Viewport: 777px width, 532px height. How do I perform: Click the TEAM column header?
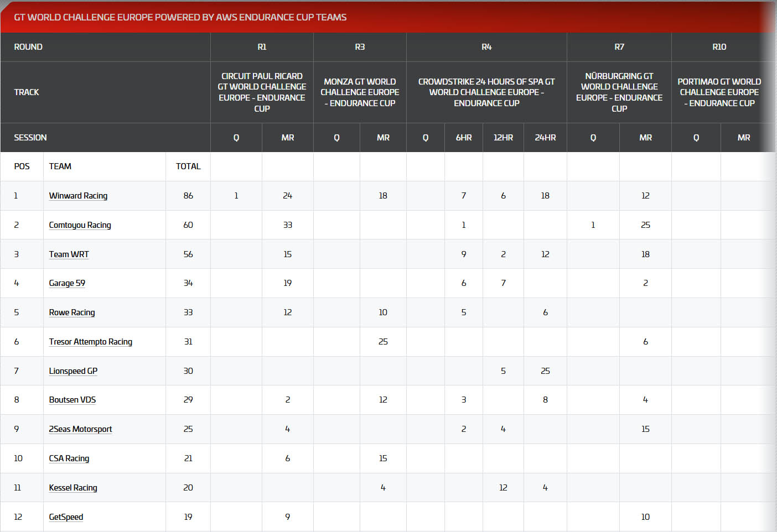click(x=60, y=166)
